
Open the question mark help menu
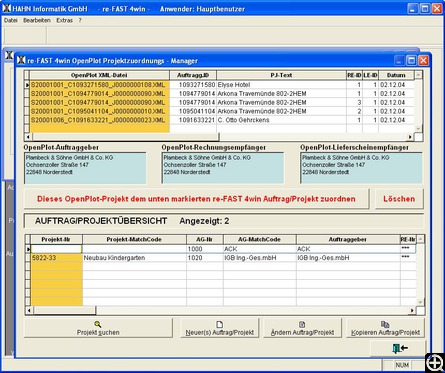(80, 20)
